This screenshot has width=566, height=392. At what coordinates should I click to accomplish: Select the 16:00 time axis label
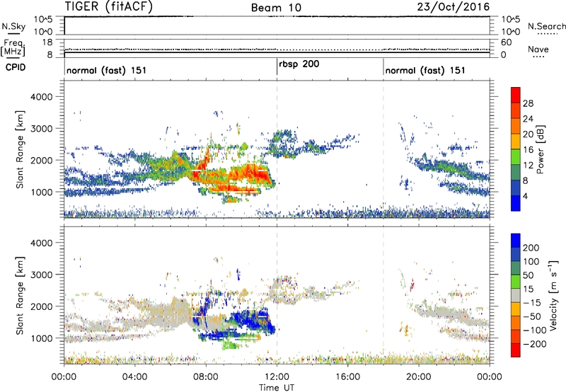[347, 377]
